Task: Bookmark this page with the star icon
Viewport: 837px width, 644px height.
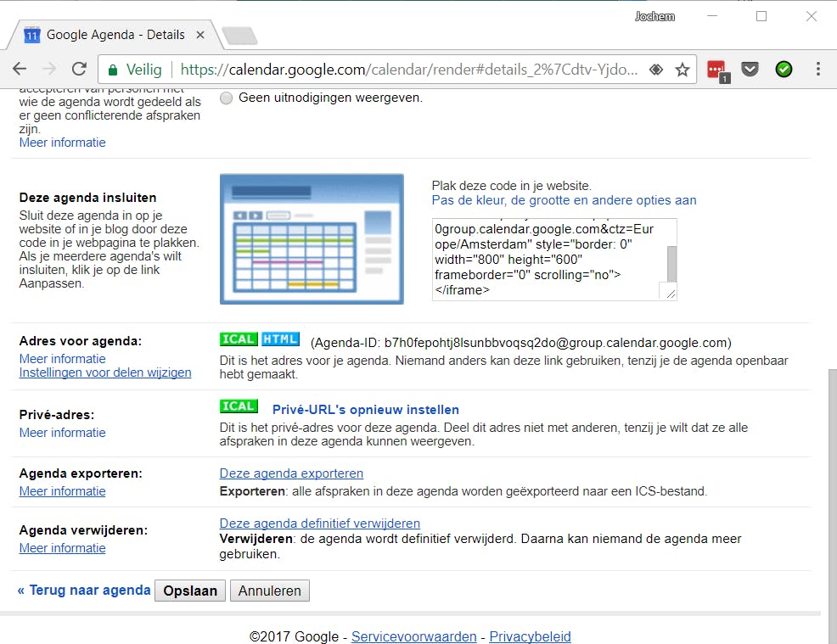Action: (683, 70)
